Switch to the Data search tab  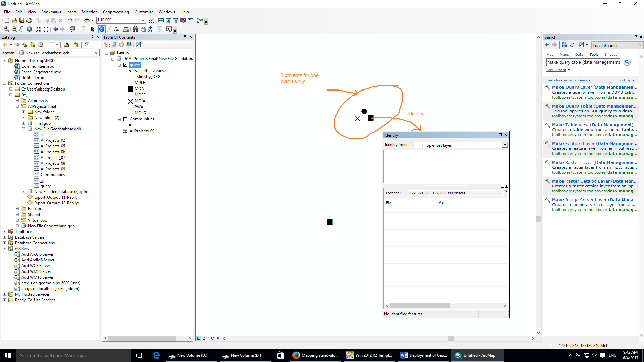(579, 55)
